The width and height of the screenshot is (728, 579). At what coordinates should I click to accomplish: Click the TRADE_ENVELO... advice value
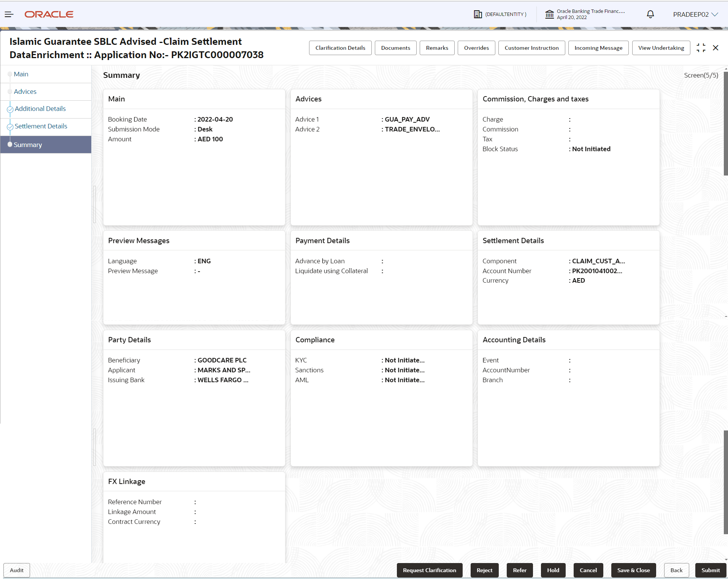412,129
